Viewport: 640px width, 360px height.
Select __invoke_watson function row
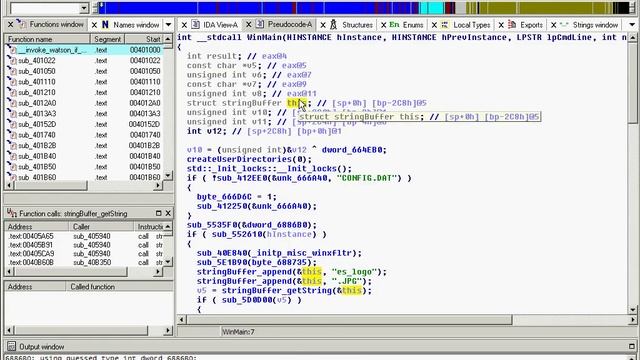(84, 50)
